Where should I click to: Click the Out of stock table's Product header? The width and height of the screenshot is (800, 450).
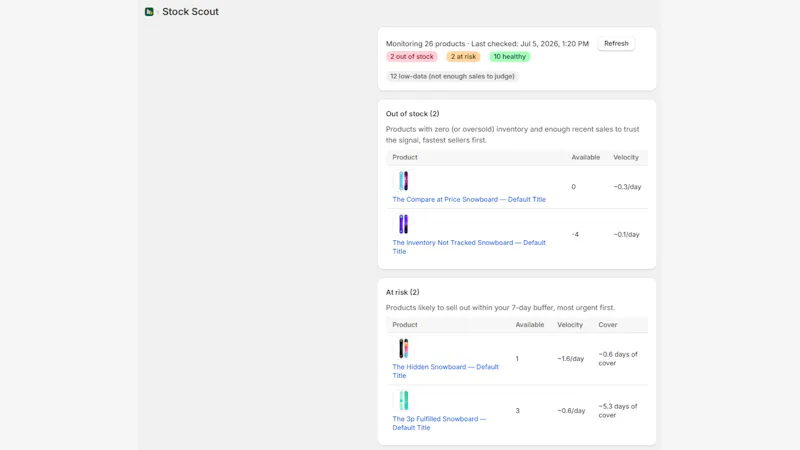405,157
